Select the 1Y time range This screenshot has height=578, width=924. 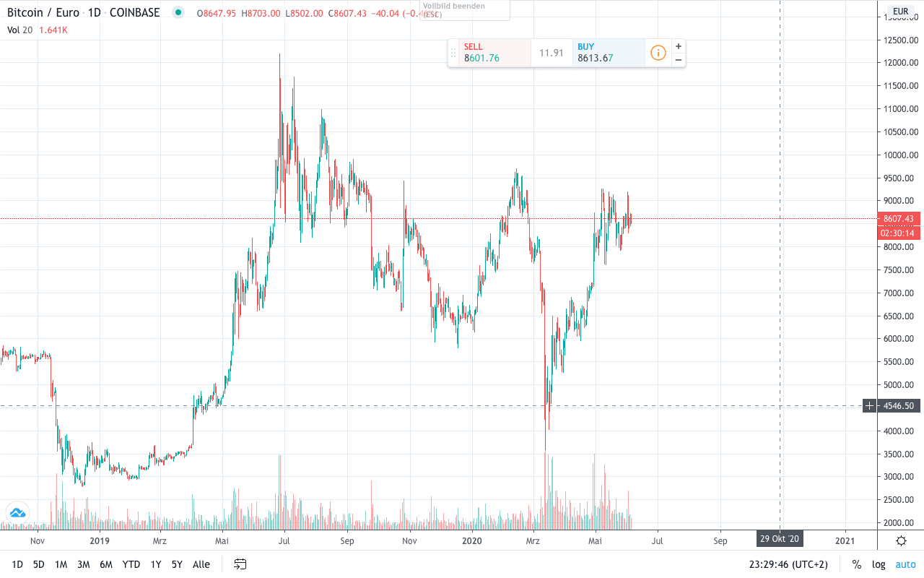point(156,564)
